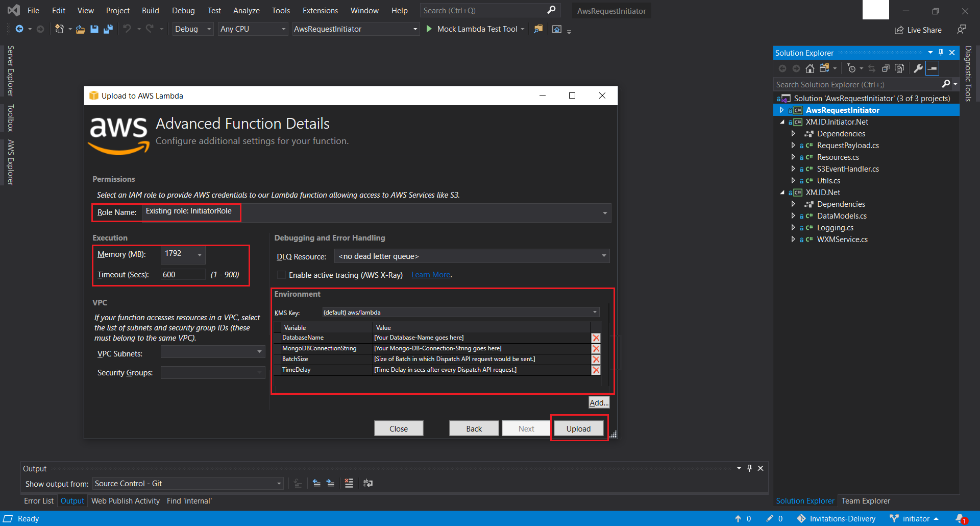The image size is (980, 526).
Task: Collapse the XM.ID.Net project node
Action: tap(782, 193)
